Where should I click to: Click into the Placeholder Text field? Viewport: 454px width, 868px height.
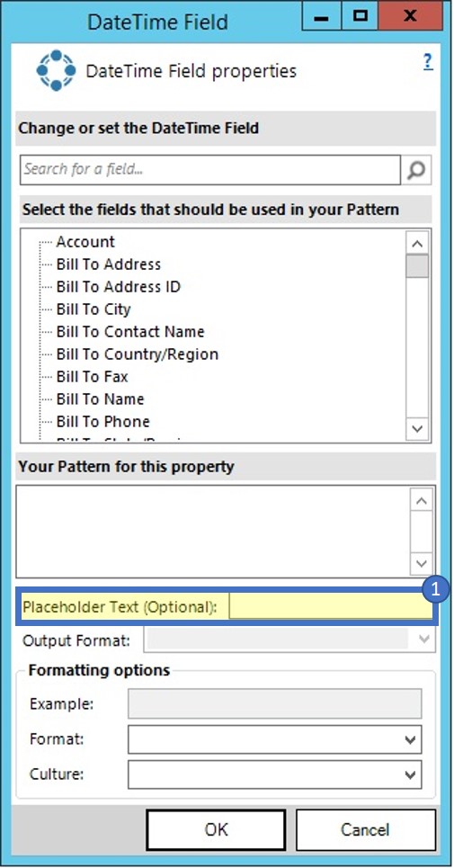point(331,607)
